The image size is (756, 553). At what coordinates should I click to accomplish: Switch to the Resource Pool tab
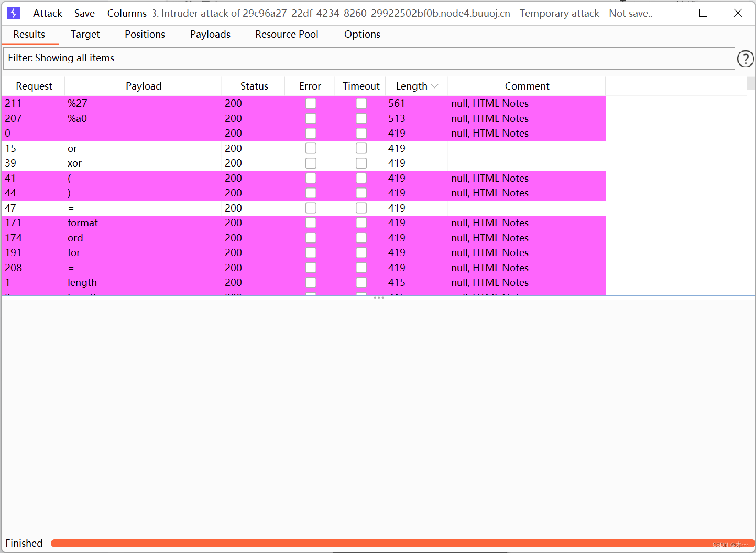pyautogui.click(x=287, y=34)
